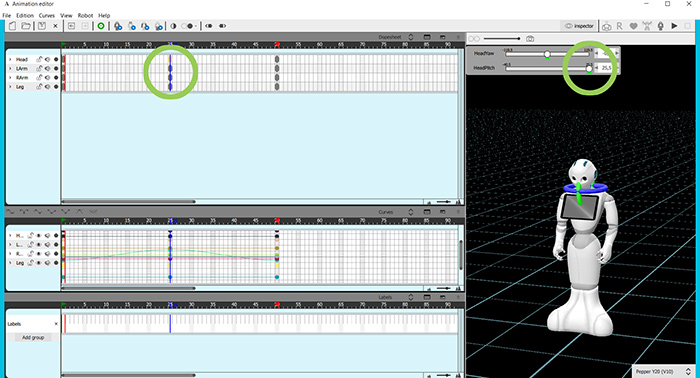Open the Robot menu

click(85, 15)
